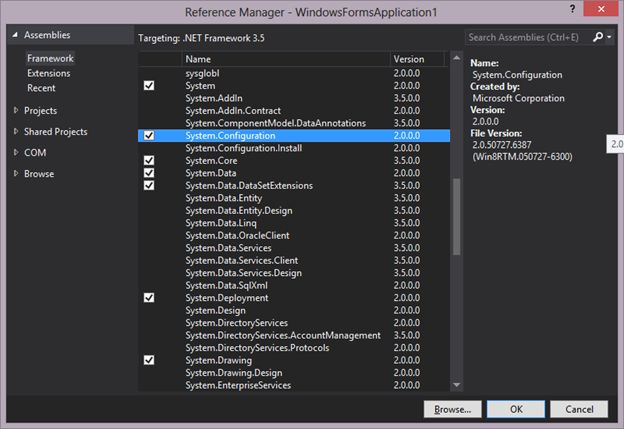Screen dimensions: 624x429
Task: Click the Assemblies section header label
Action: (47, 35)
